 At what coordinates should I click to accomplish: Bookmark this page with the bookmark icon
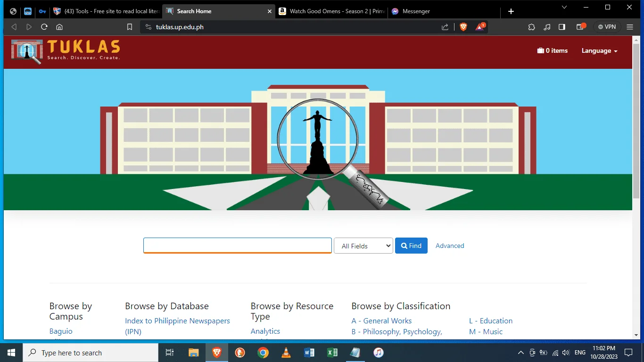pos(130,27)
